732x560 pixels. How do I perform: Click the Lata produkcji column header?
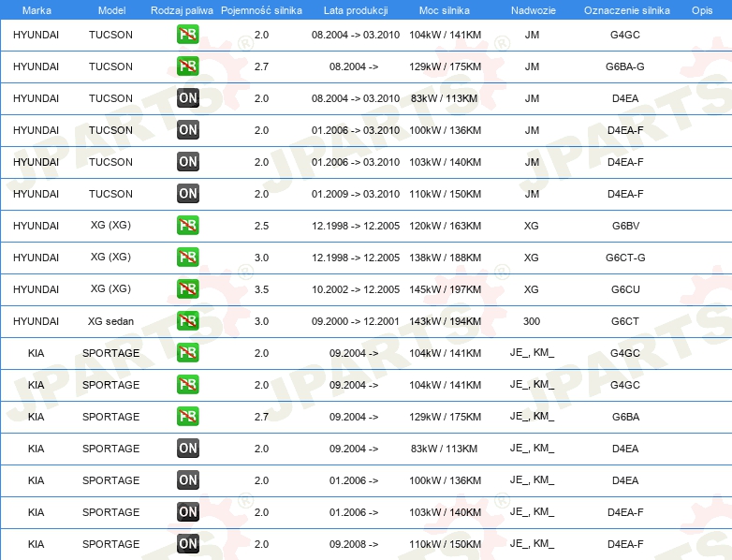coord(356,10)
